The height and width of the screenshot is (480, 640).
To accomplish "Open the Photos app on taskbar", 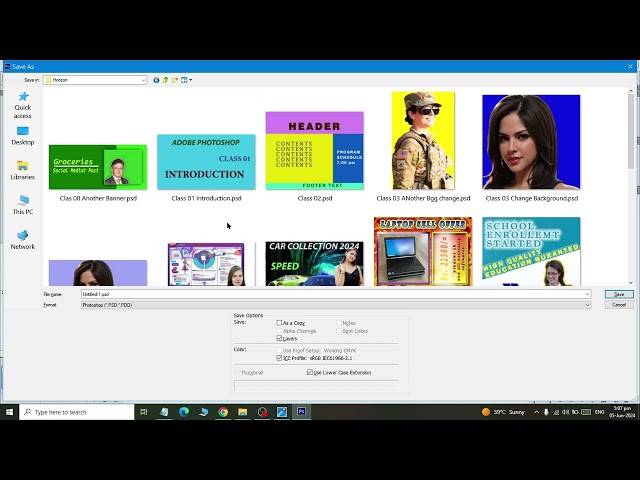I will pyautogui.click(x=282, y=412).
